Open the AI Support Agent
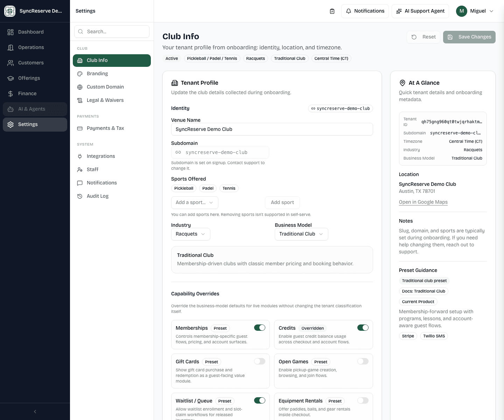The height and width of the screenshot is (420, 504). (420, 11)
